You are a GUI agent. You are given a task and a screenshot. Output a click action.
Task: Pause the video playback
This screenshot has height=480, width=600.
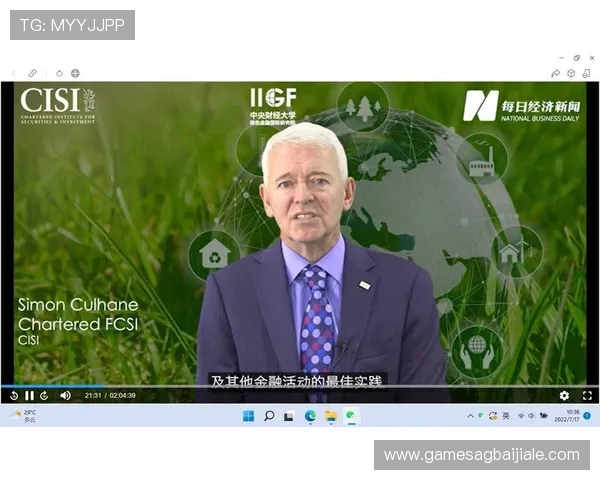[x=29, y=396]
